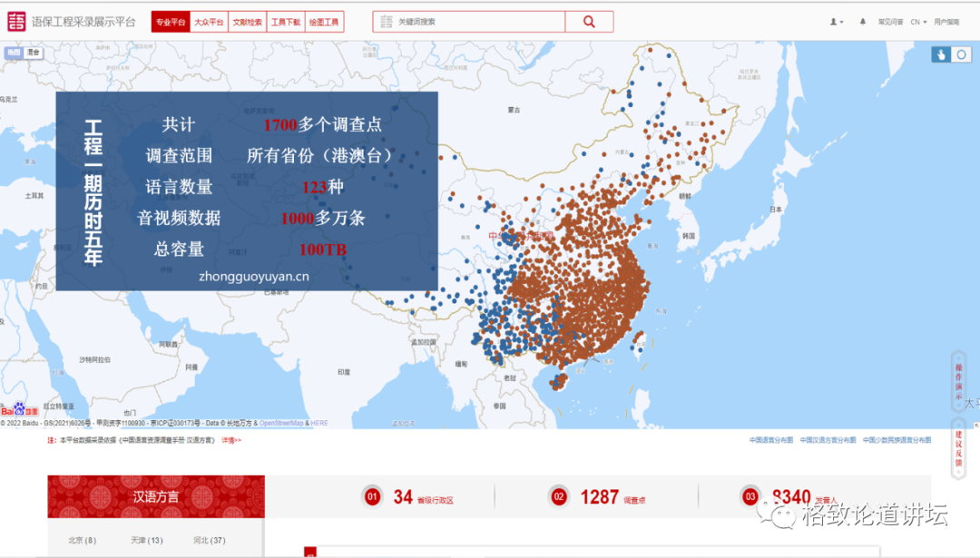The image size is (980, 558).
Task: Open the 文献检索 tab
Action: click(x=248, y=22)
